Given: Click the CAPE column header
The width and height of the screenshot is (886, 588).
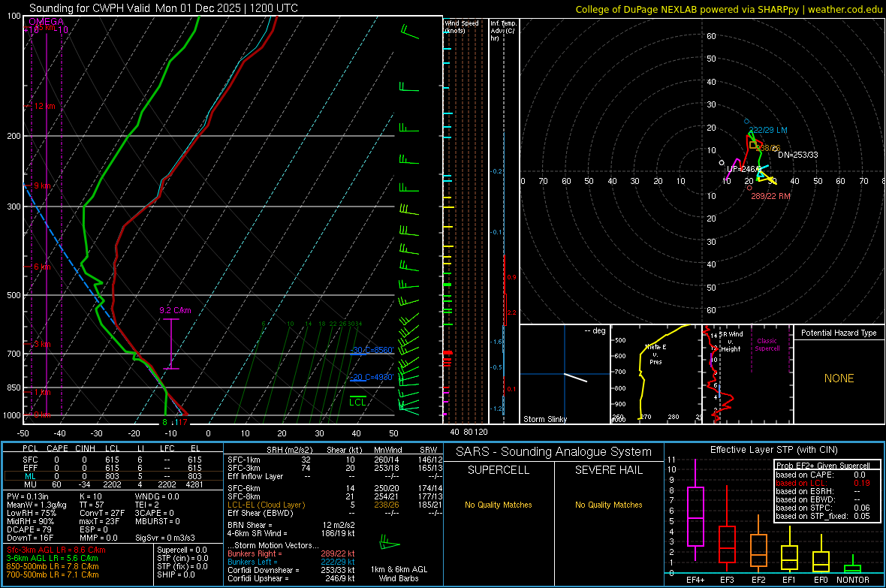Looking at the screenshot, I should click(57, 448).
